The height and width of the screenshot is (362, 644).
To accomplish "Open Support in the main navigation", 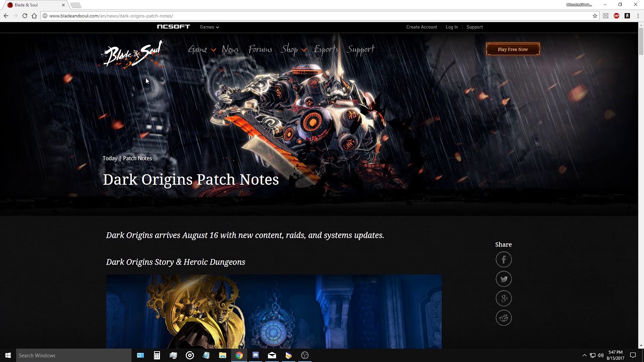I will click(361, 49).
